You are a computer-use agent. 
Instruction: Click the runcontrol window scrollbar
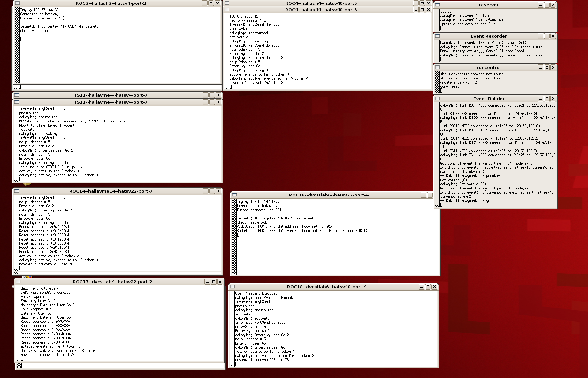(x=438, y=82)
